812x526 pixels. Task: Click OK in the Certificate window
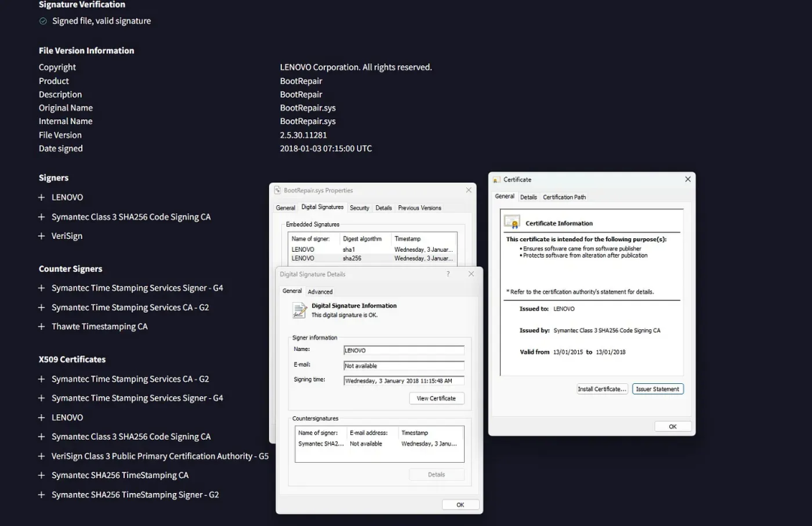(x=673, y=427)
